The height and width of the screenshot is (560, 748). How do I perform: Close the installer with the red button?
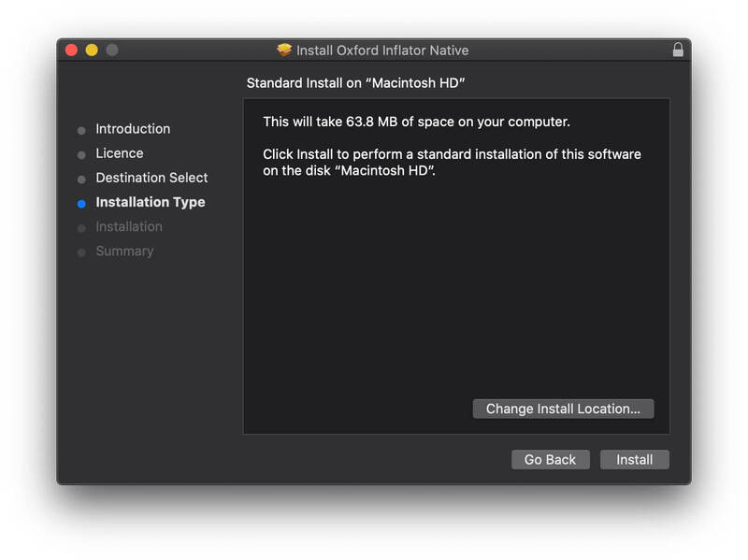71,50
